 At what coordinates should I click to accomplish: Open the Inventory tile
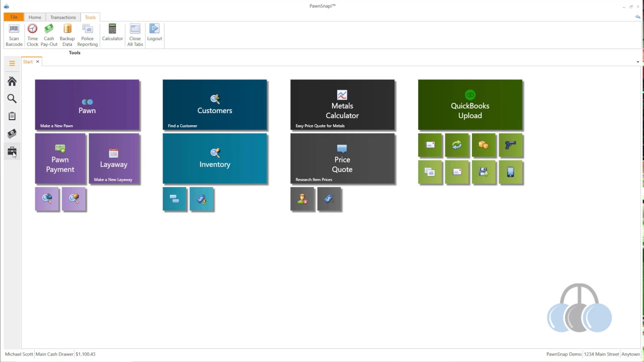pos(215,158)
